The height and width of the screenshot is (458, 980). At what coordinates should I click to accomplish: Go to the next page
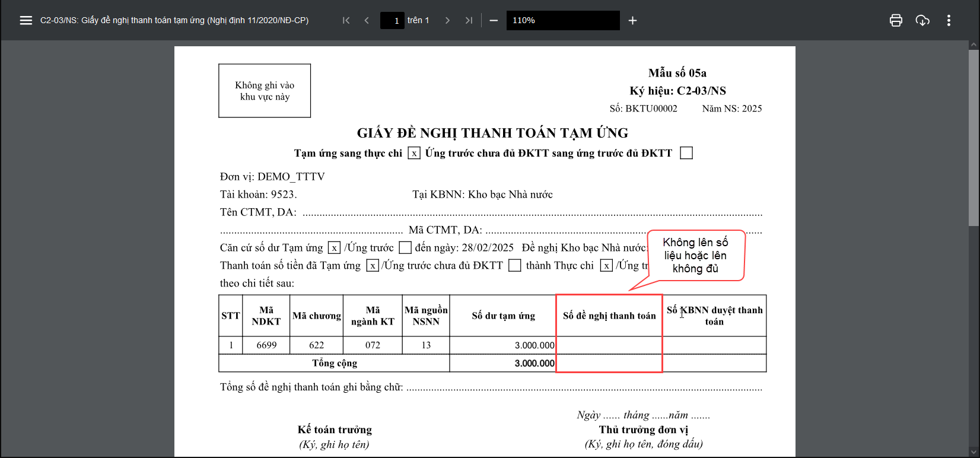447,20
